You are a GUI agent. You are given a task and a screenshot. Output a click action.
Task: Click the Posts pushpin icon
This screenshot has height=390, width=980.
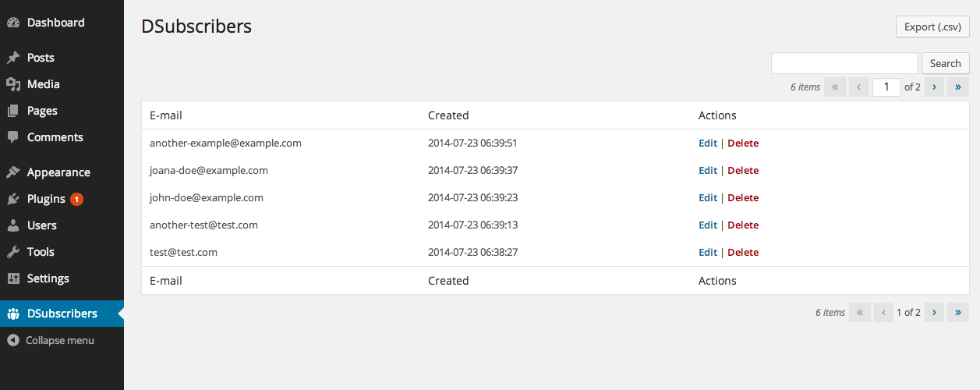(13, 58)
